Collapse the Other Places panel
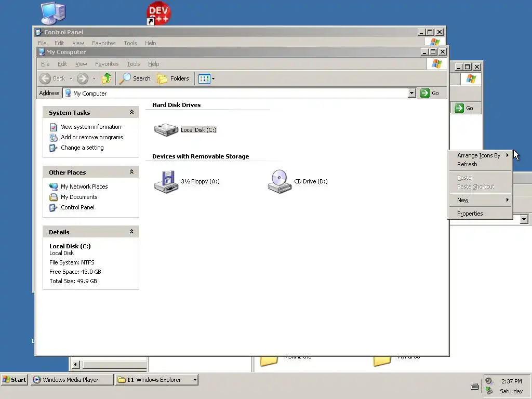Image resolution: width=532 pixels, height=399 pixels. coord(131,172)
